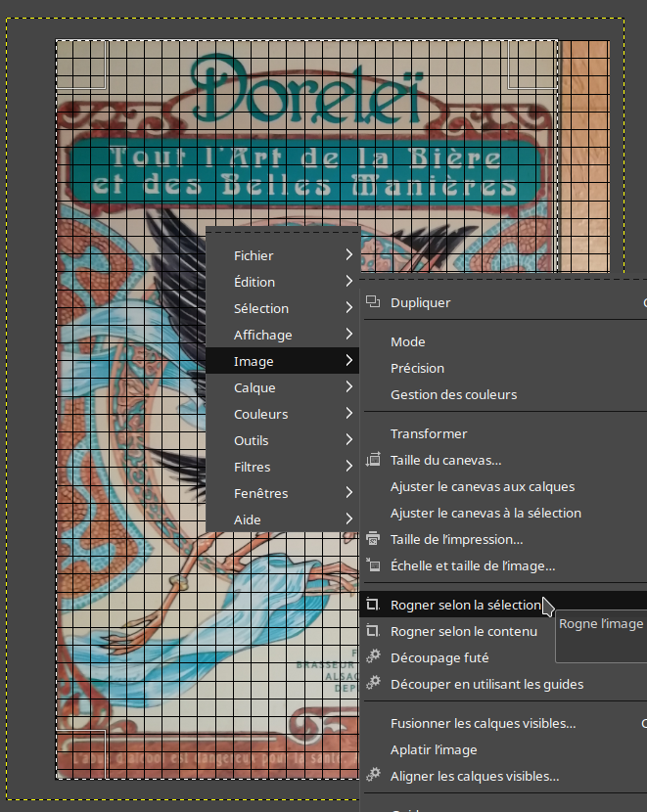The image size is (647, 812).
Task: Click the Dupliquer icon in Image submenu
Action: pos(373,302)
